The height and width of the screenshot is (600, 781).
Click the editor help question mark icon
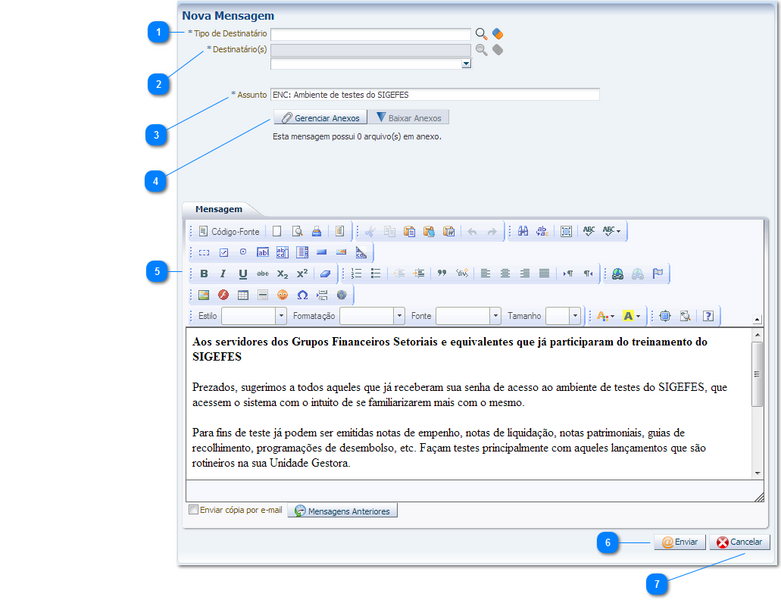(708, 316)
